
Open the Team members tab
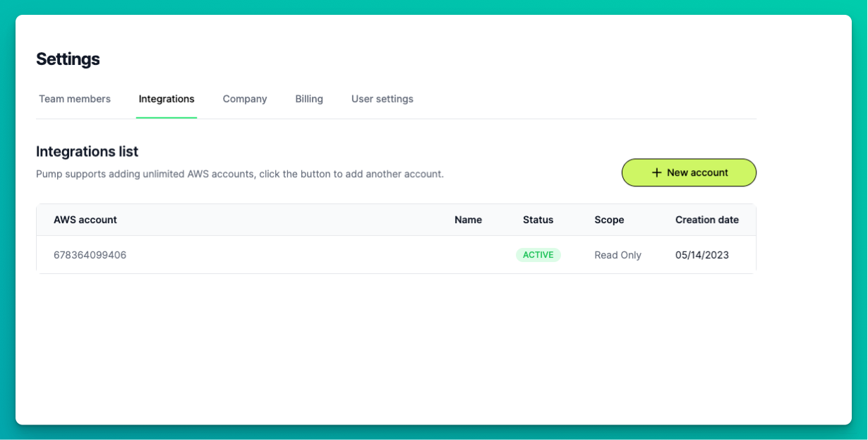[x=75, y=99]
